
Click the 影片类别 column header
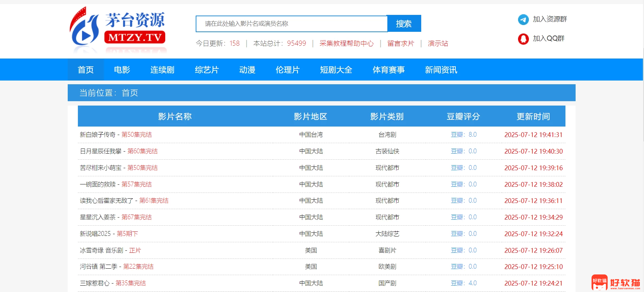[x=387, y=116]
